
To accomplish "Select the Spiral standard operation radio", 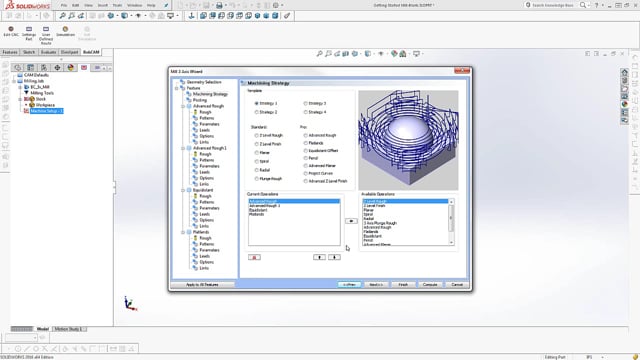I will point(257,161).
